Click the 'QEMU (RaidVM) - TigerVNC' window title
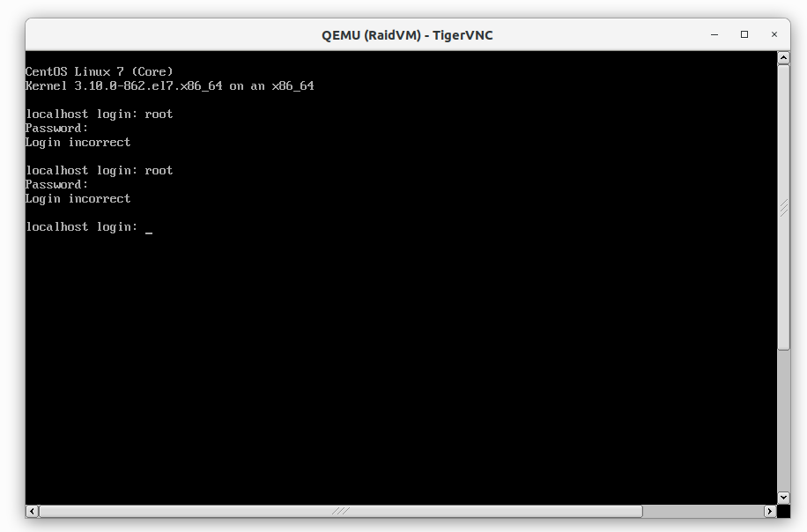Screen dimensions: 807x532 (407, 35)
